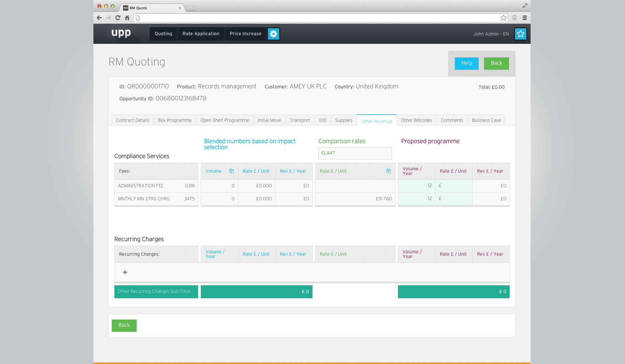Click the John Admin - EN user label
Screen dimensions: 625x364
pyautogui.click(x=491, y=34)
